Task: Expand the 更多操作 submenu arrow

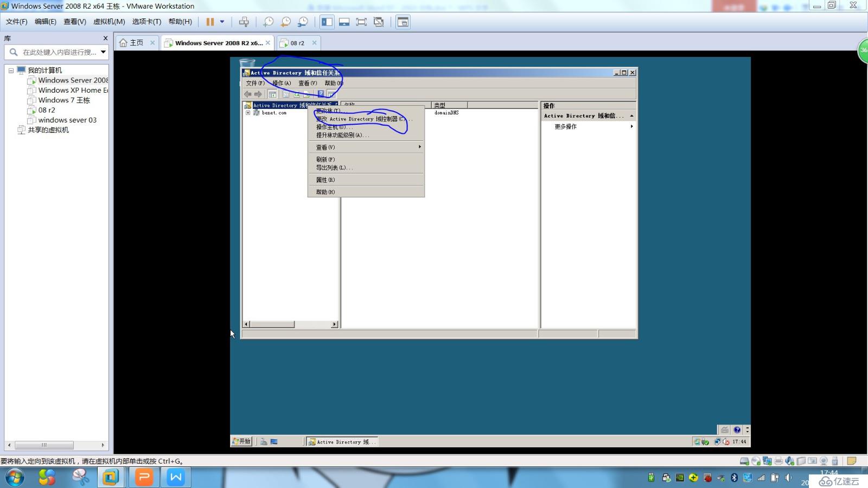Action: point(631,126)
